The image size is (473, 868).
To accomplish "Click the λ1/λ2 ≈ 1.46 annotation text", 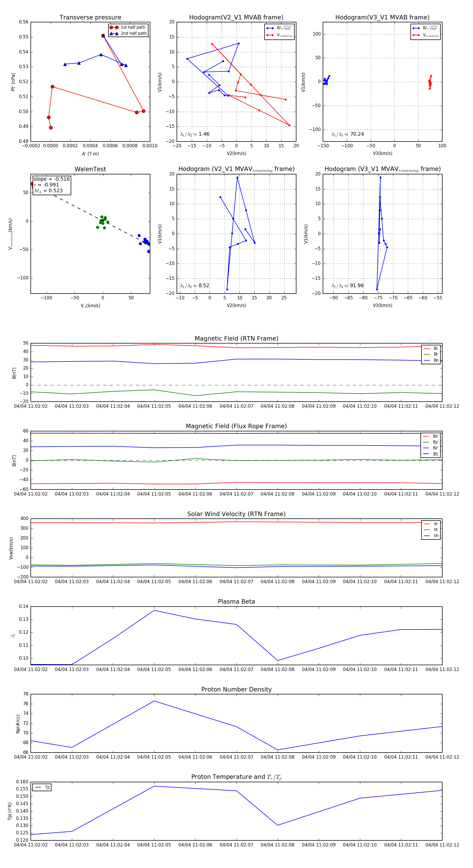I will click(194, 134).
